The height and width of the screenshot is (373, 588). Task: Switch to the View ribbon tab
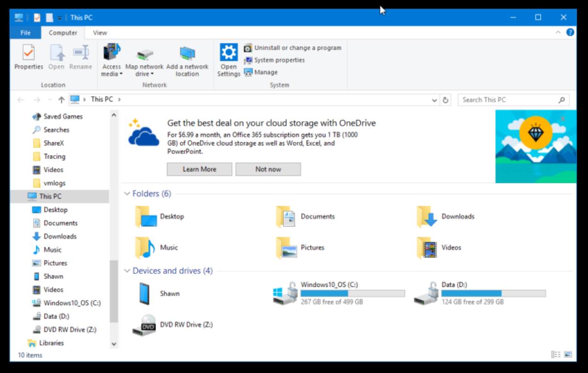tap(100, 33)
